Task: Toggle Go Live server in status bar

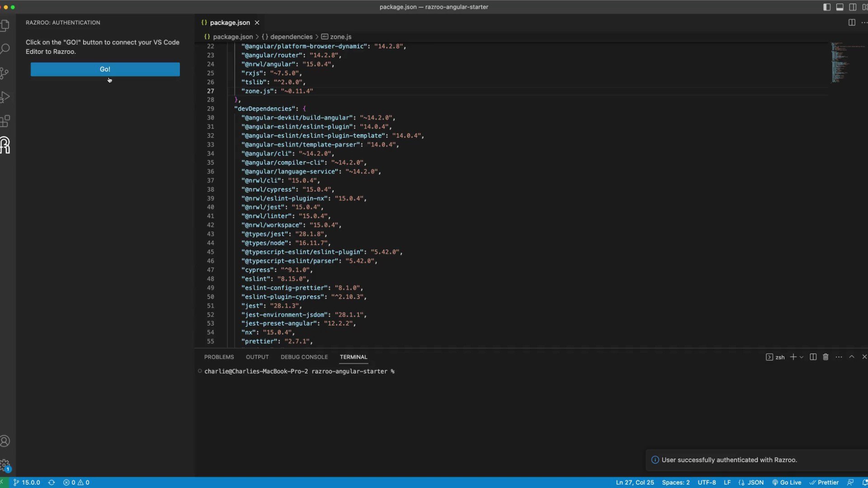Action: [787, 483]
